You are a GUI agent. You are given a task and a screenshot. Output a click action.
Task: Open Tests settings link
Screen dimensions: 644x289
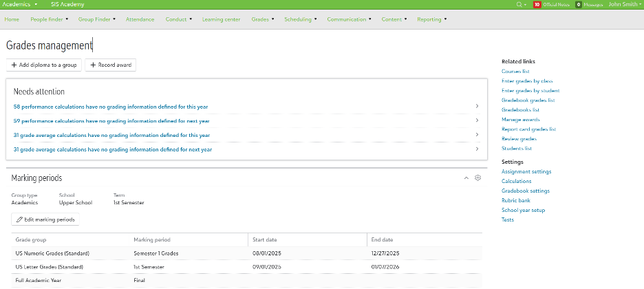click(x=508, y=220)
